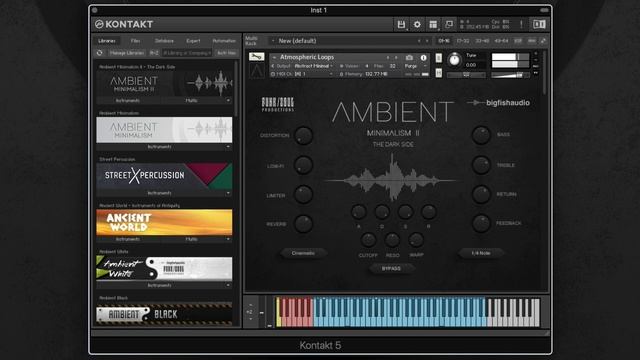Open the Cinematic reverb type selector
The image size is (640, 360).
click(x=303, y=253)
